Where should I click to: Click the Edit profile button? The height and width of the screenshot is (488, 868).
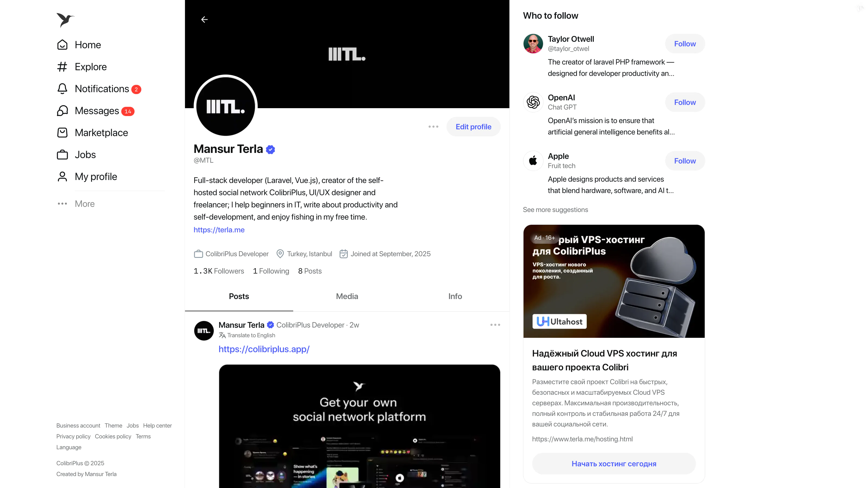point(473,127)
